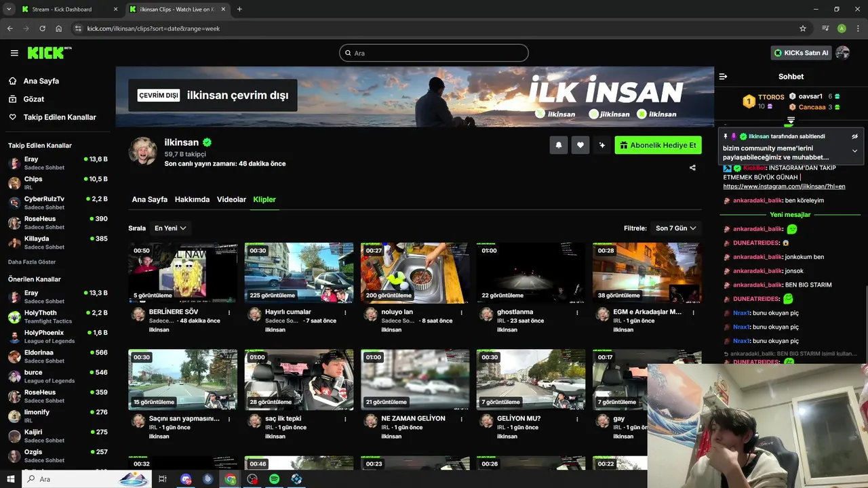The image size is (868, 488).
Task: Play the Hayırlı cumalar clip thumbnail
Action: click(x=299, y=273)
